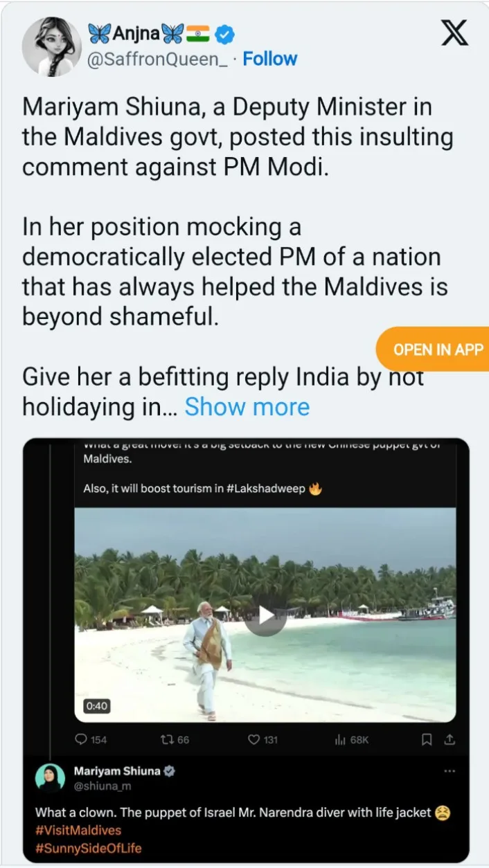
Task: Click the blue verified badge beside Anjna
Action: [x=225, y=33]
